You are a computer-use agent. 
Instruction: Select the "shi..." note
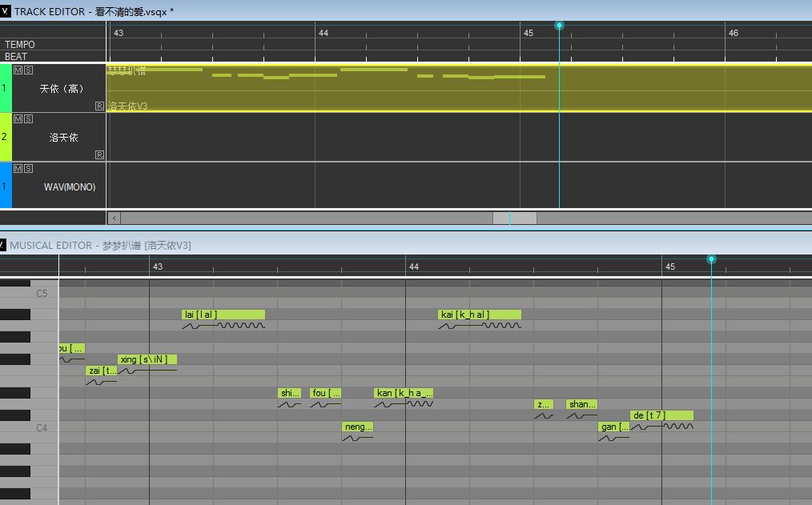click(x=289, y=393)
